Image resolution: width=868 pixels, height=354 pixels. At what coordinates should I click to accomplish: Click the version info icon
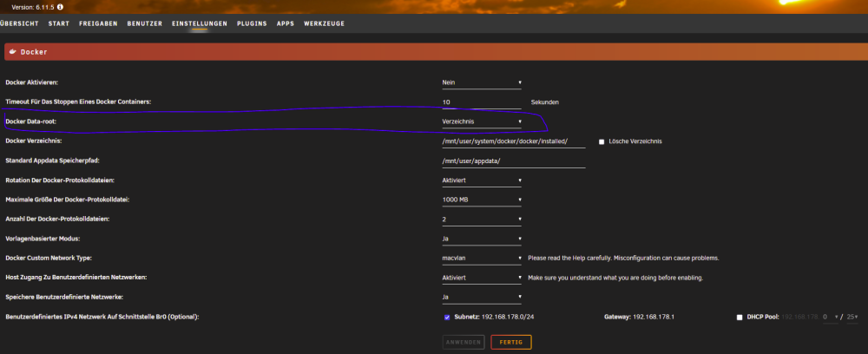60,7
